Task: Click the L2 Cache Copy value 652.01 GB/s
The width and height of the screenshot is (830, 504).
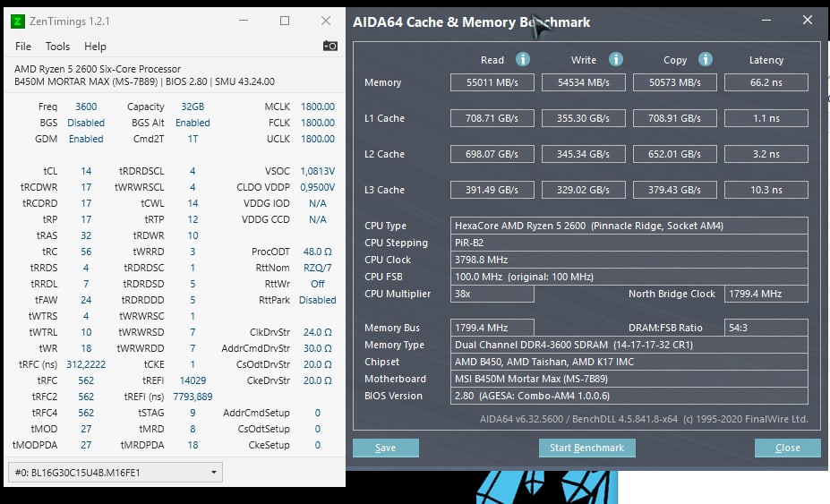Action: click(675, 154)
